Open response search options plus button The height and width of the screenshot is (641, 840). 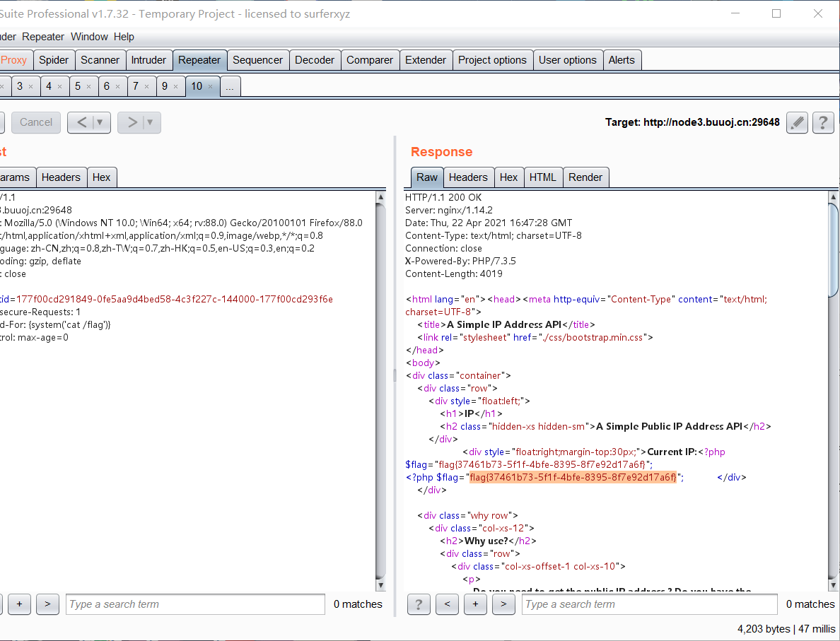coord(475,604)
